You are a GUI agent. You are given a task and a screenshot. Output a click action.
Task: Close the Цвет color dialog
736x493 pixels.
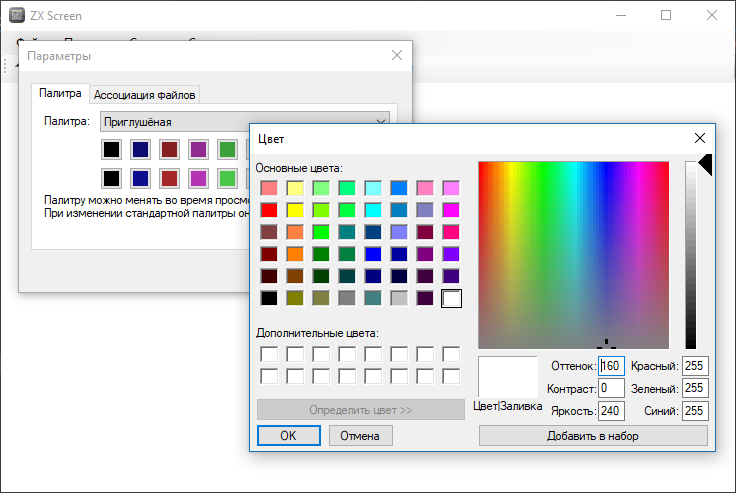[x=699, y=138]
